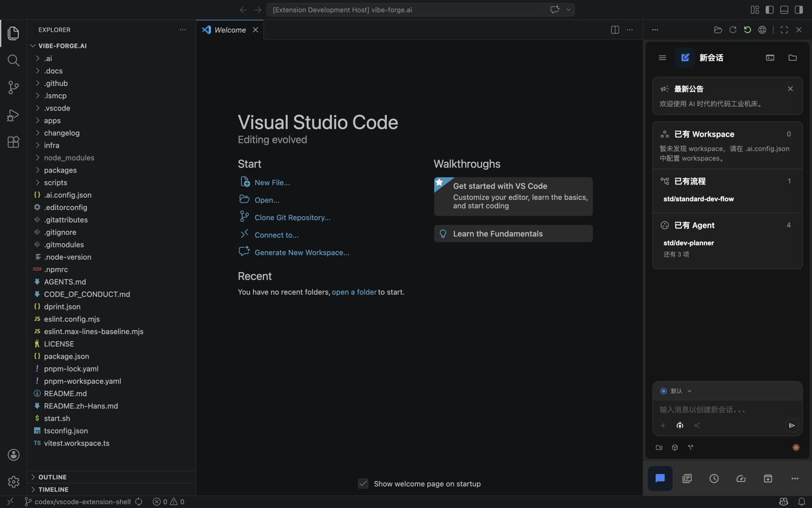Click the Welcome editor tab
The width and height of the screenshot is (812, 508).
point(230,30)
